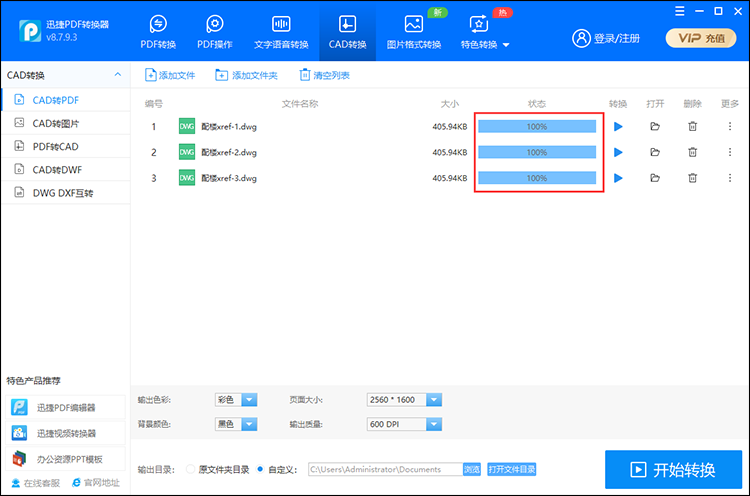Click DWG file icon of 配楼xref-3.dwg
The height and width of the screenshot is (496, 750).
pos(187,178)
